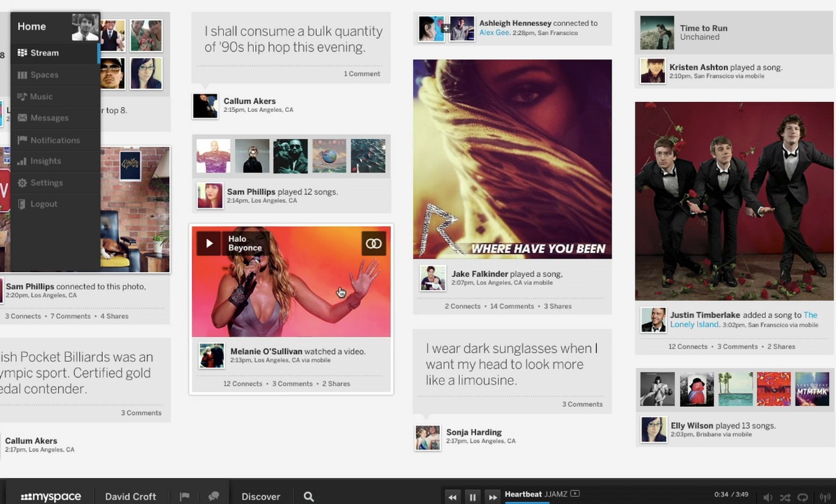Play the Halo Beyonce video
The height and width of the screenshot is (504, 836).
pyautogui.click(x=209, y=243)
